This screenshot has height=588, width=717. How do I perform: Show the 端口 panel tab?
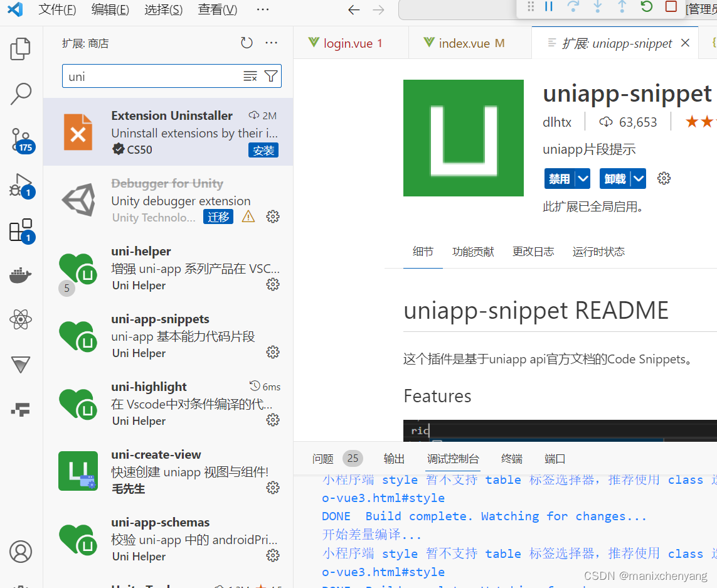(x=555, y=459)
